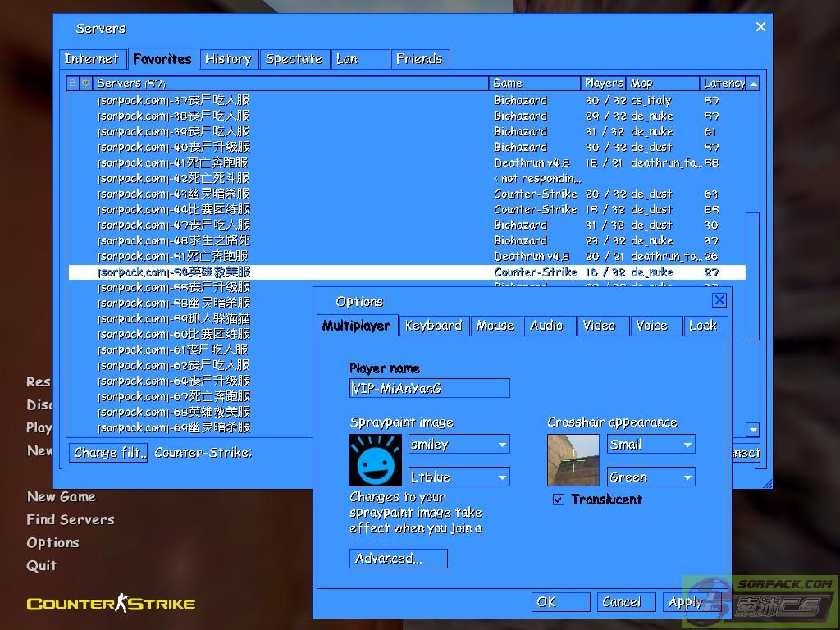Click the Advanced... button in Options

399,558
